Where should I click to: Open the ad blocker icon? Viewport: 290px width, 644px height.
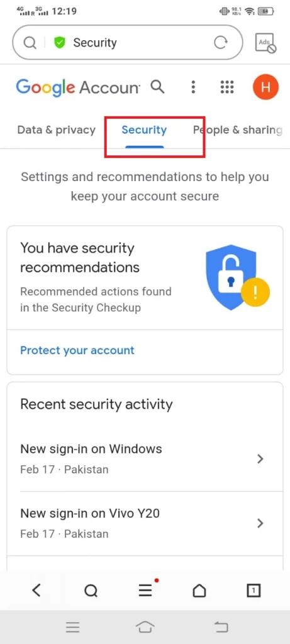[265, 43]
